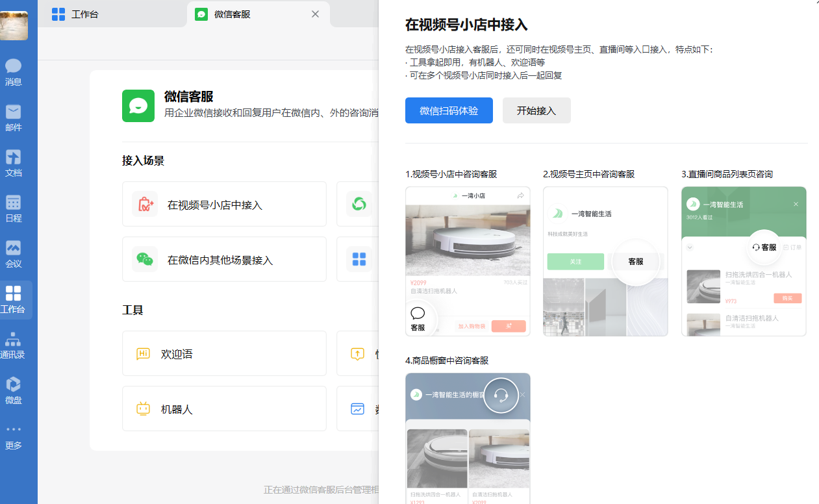This screenshot has width=819, height=504.
Task: Click the 微信客服 page title text
Action: point(188,96)
